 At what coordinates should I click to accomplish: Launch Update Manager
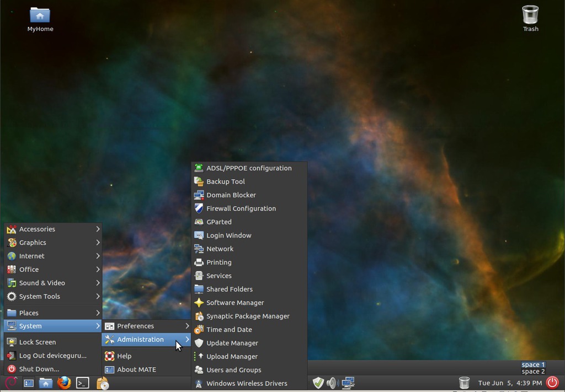click(249, 343)
